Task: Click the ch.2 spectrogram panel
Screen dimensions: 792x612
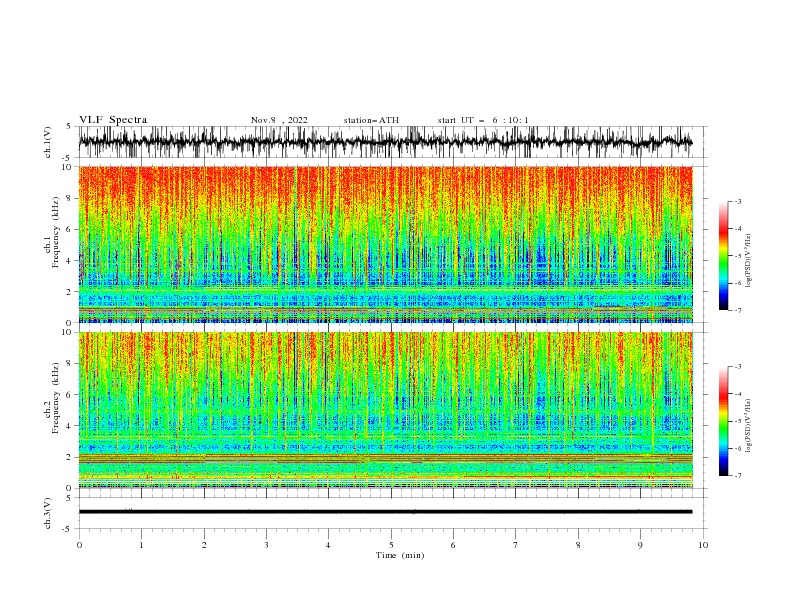Action: tap(385, 410)
